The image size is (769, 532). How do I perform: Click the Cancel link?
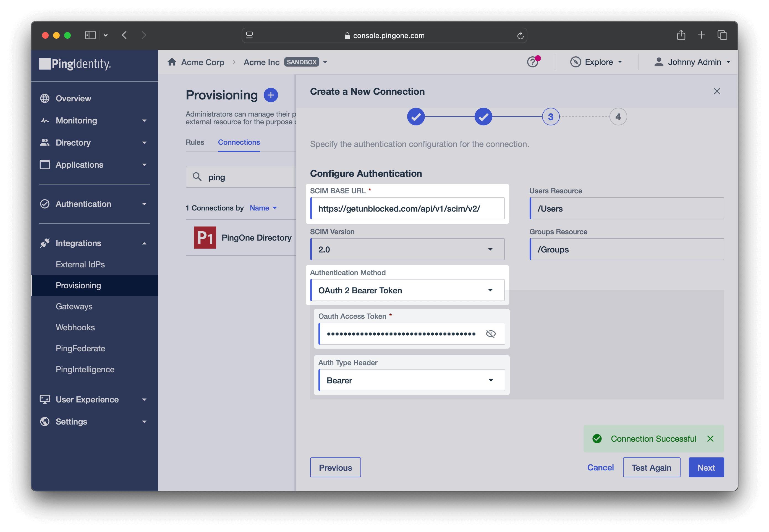(600, 467)
